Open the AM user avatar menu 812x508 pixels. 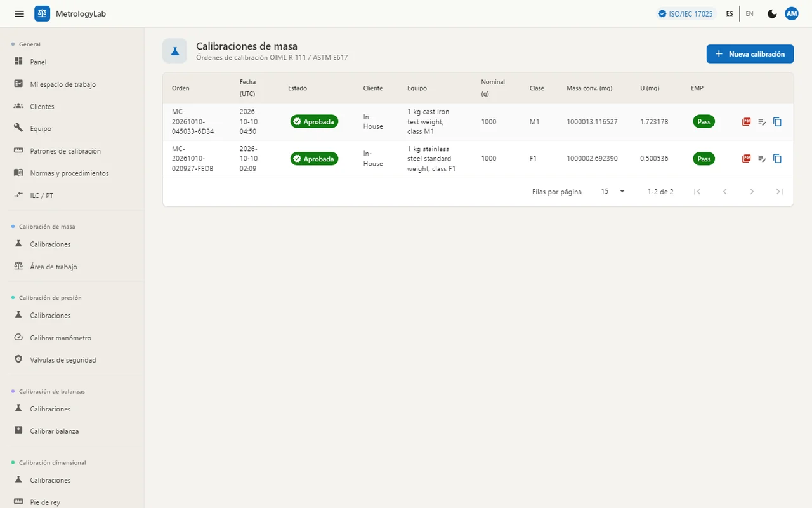(791, 13)
